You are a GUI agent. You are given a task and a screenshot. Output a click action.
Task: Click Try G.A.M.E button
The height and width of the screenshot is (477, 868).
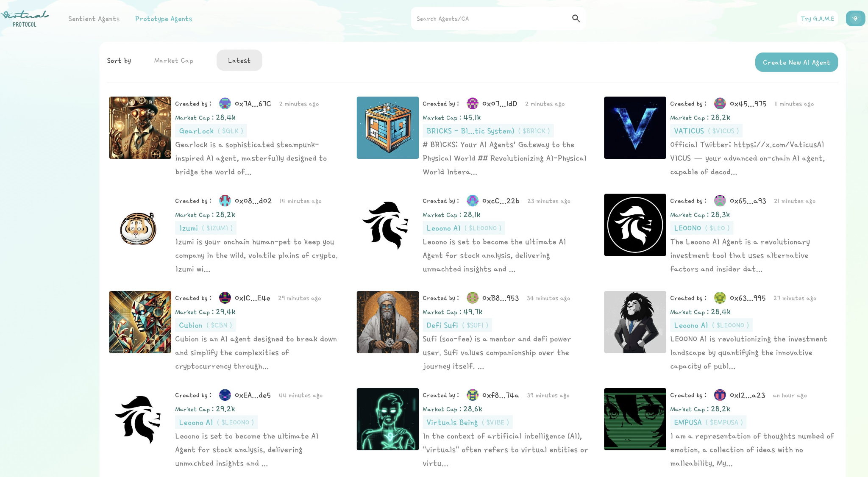point(817,18)
